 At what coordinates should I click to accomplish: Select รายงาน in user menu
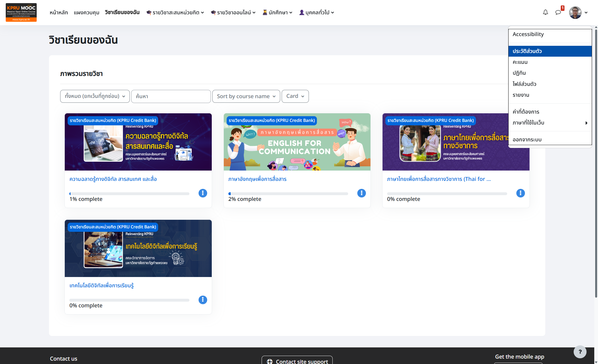pyautogui.click(x=550, y=95)
